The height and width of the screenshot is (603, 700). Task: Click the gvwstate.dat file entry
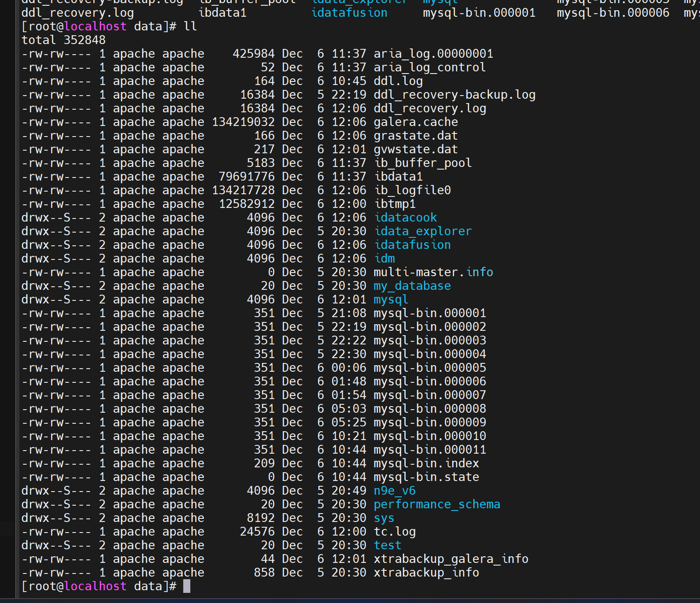tap(415, 149)
